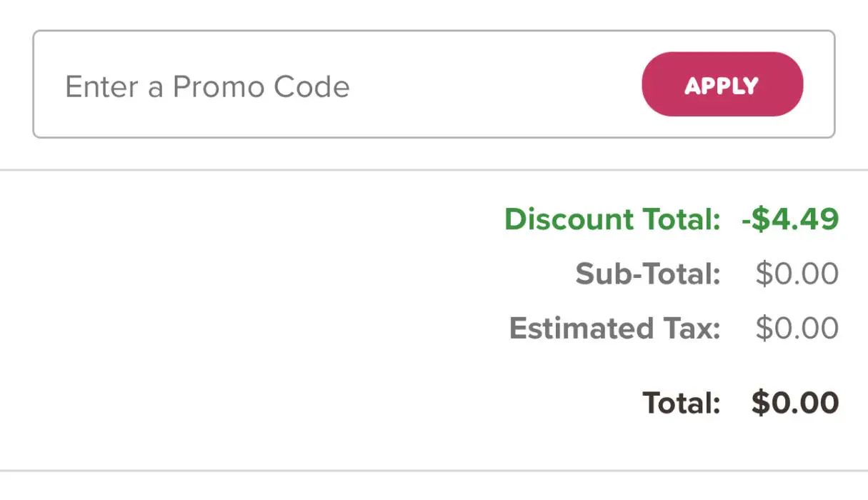The height and width of the screenshot is (500, 868).
Task: Select the Discount Total label
Action: pos(612,219)
